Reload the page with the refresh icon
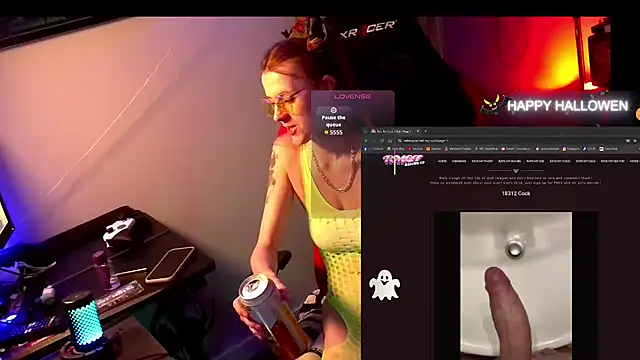The image size is (640, 360). pos(382,141)
